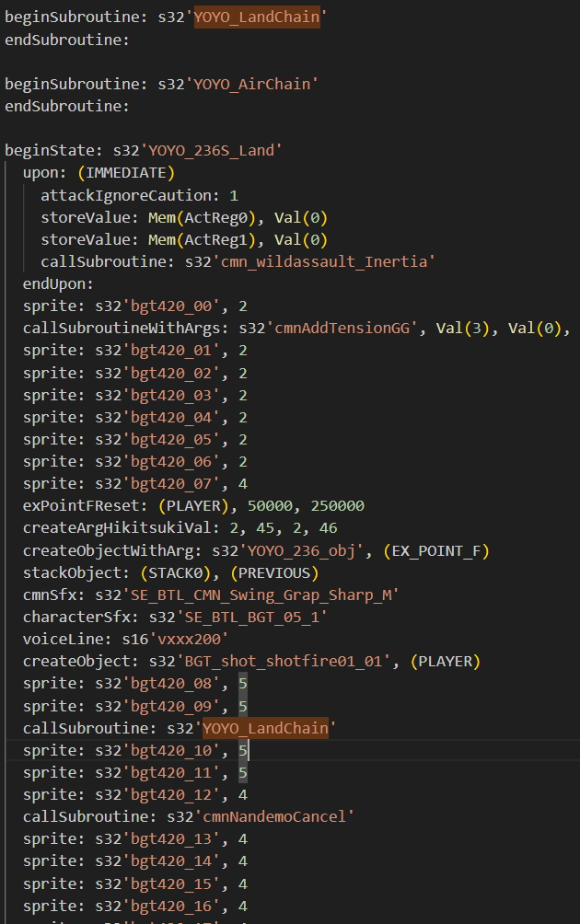Click voiceLine string 'vxxx200'

190,640
